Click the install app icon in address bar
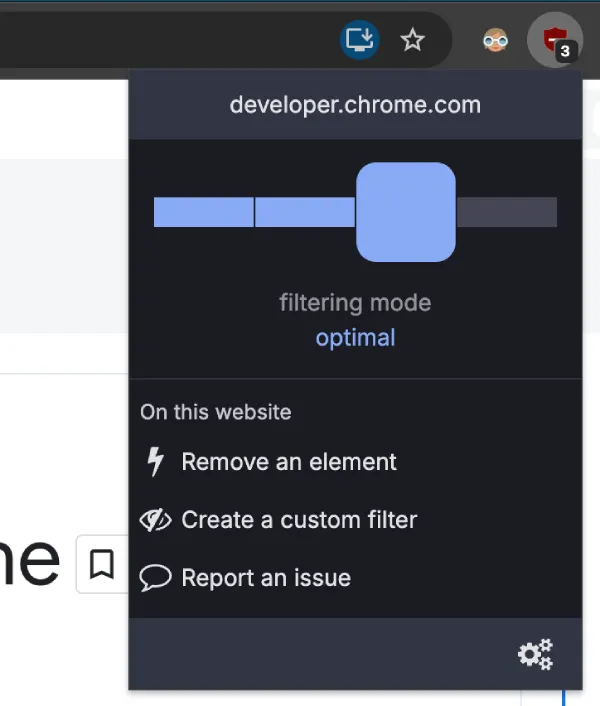 coord(359,40)
